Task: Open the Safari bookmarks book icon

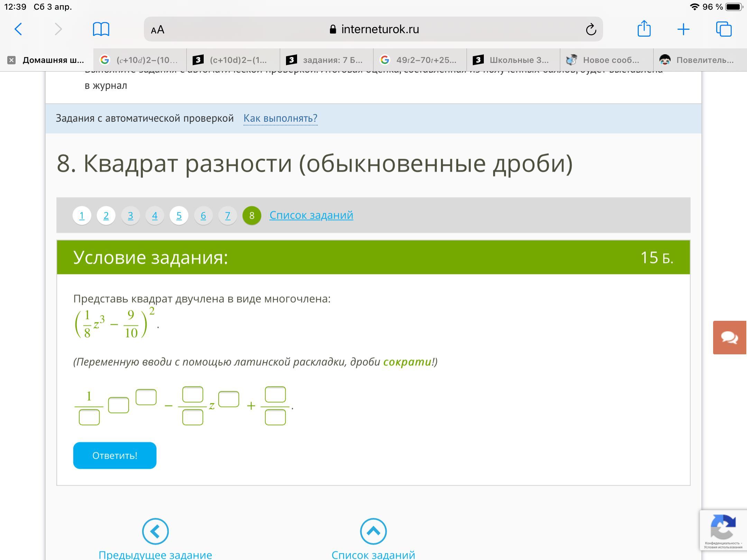Action: coord(101,29)
